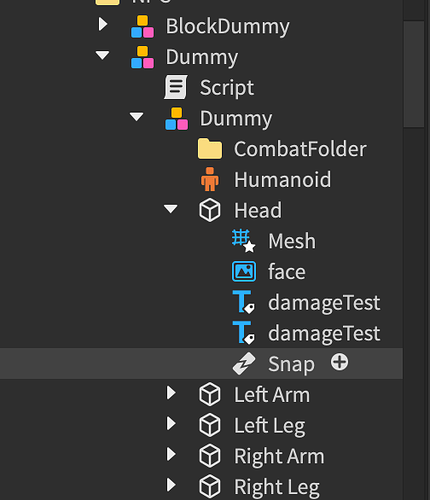The width and height of the screenshot is (430, 500).
Task: Collapse the nested Dummy model
Action: 136,117
